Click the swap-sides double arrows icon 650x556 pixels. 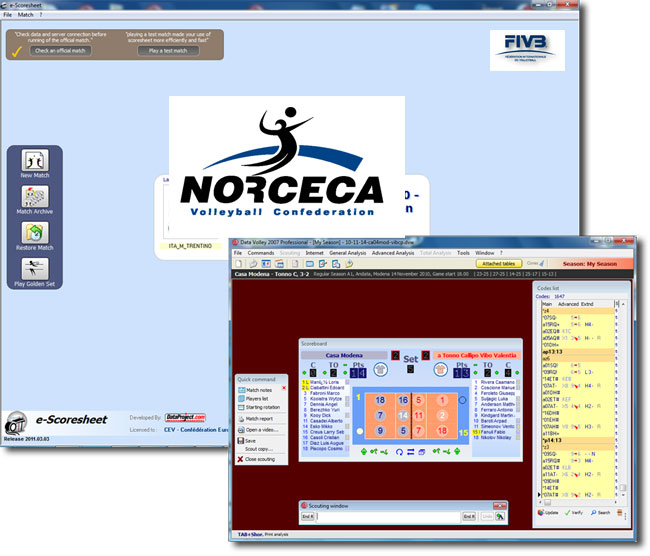pos(410,452)
